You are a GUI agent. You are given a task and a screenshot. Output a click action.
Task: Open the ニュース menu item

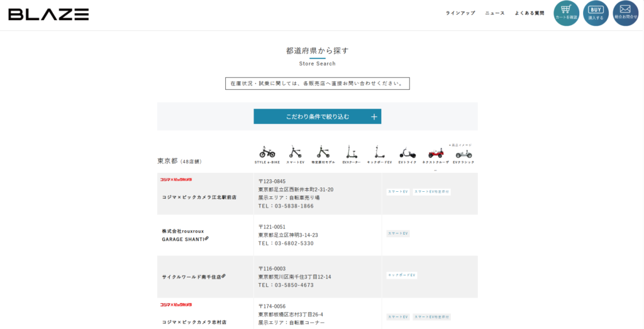pyautogui.click(x=495, y=13)
